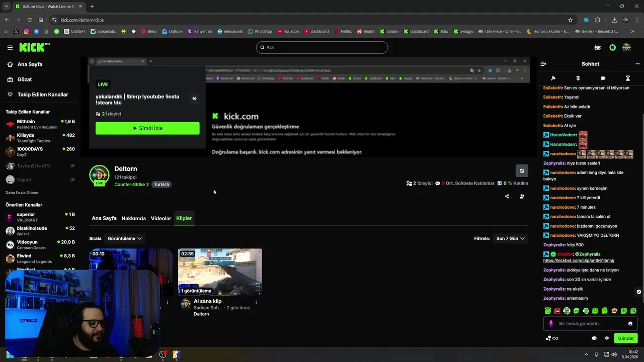The width and height of the screenshot is (644, 362).
Task: Open the Son 7 Gün filter dropdown
Action: click(510, 238)
